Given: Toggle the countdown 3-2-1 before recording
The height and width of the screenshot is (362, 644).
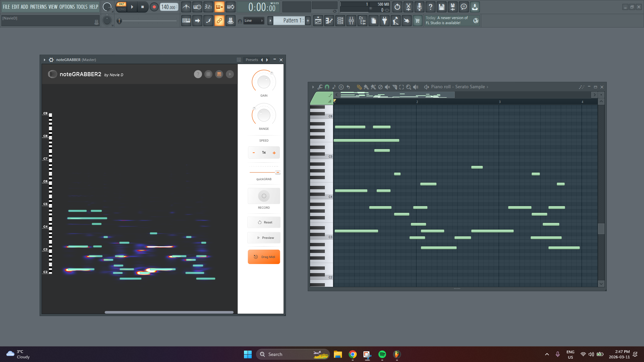Looking at the screenshot, I should pyautogui.click(x=208, y=7).
